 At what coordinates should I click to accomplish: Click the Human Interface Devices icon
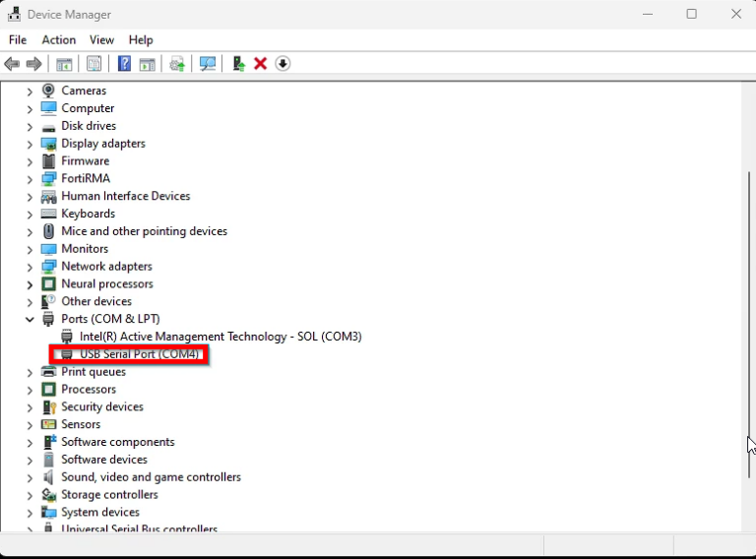point(48,196)
